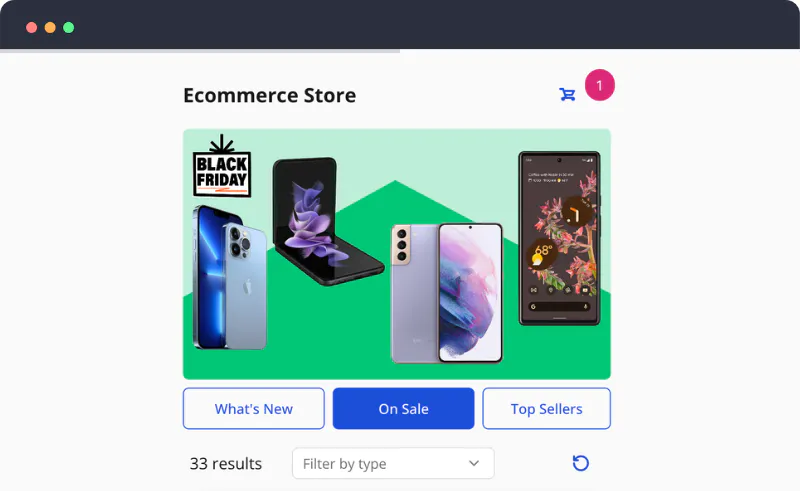Click the green maximize window dot

pyautogui.click(x=68, y=28)
